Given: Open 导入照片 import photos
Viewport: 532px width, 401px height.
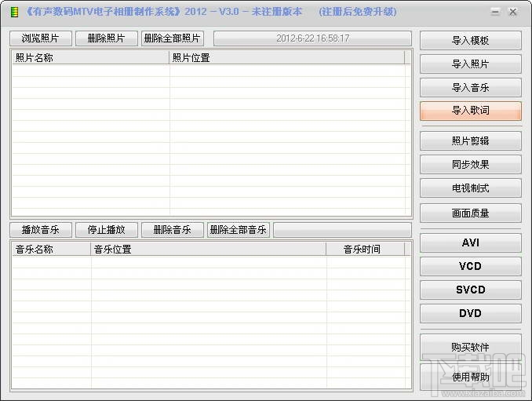Looking at the screenshot, I should coord(471,64).
